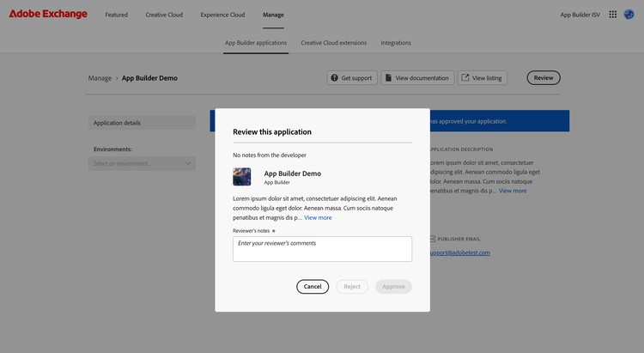Open the apps grid icon
Image resolution: width=644 pixels, height=353 pixels.
coord(613,15)
